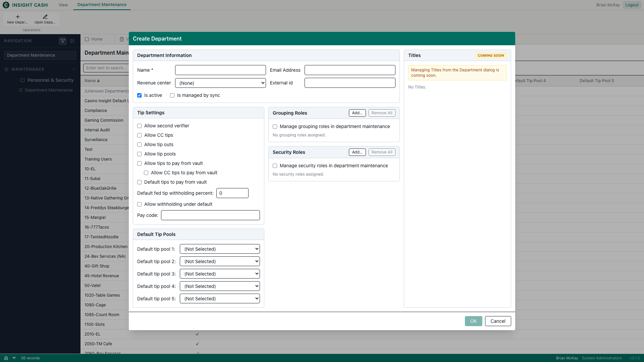Select the Department Maintenance ribbon tab
Screen dimensions: 644x362
(x=102, y=5)
